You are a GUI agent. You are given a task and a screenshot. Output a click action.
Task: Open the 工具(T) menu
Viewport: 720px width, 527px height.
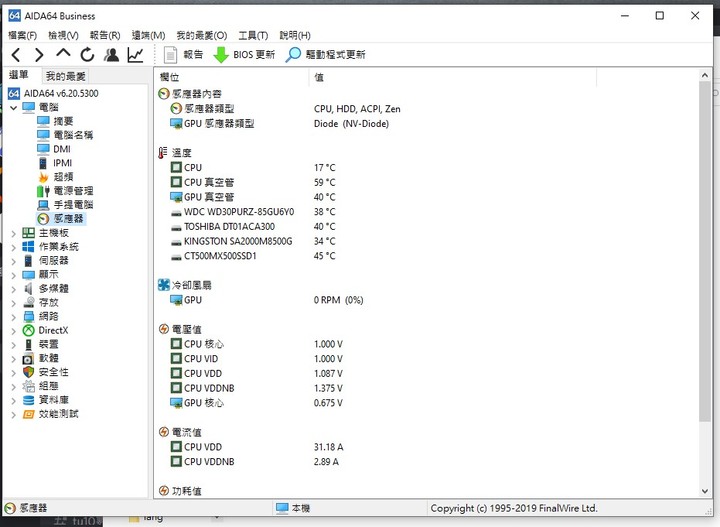pos(253,35)
